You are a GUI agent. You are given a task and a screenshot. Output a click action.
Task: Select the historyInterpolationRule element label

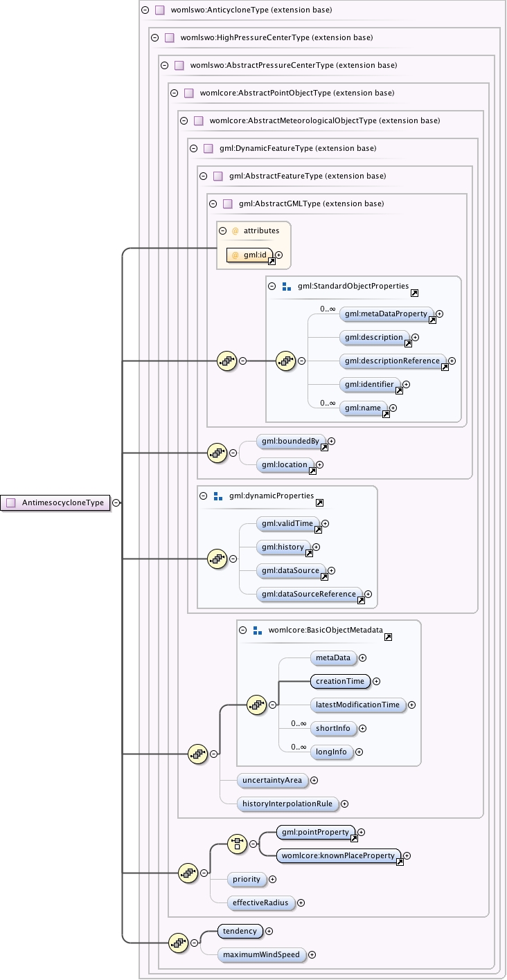click(x=287, y=804)
